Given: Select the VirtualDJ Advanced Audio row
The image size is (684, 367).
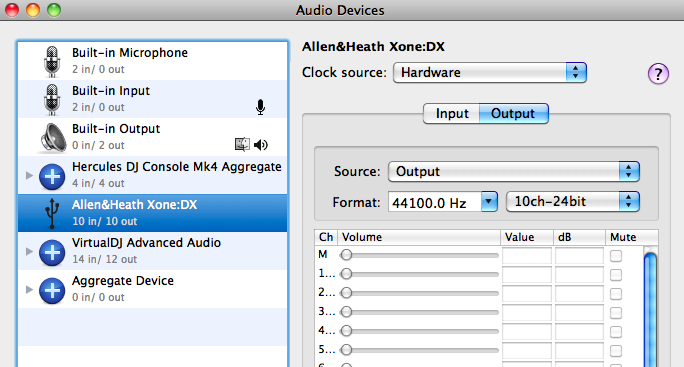Looking at the screenshot, I should pos(153,251).
